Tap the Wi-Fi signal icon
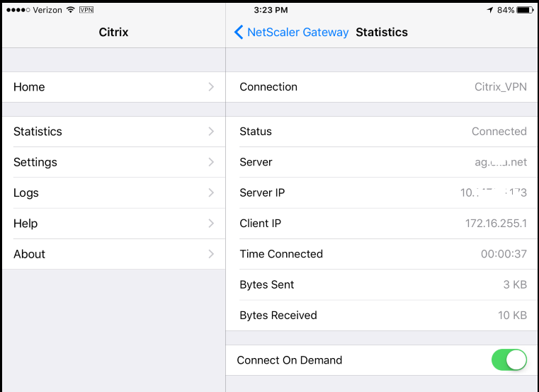 (x=69, y=10)
